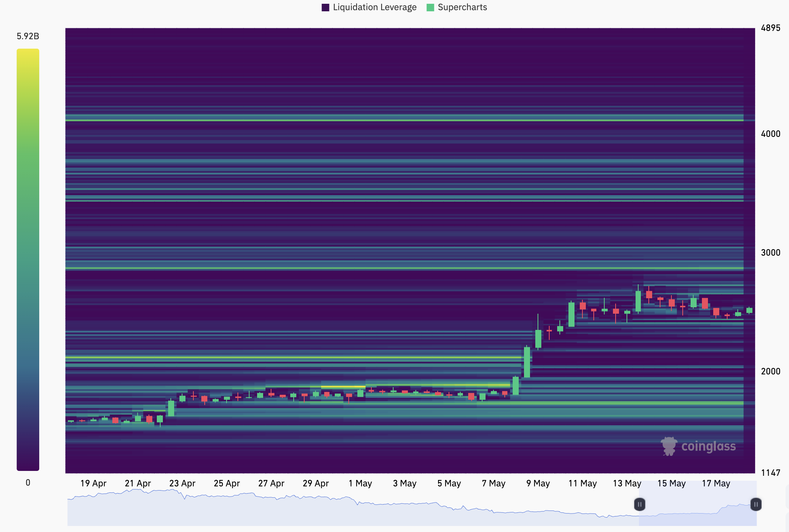
Task: Click the green Supercharts legend swatch
Action: pyautogui.click(x=430, y=7)
